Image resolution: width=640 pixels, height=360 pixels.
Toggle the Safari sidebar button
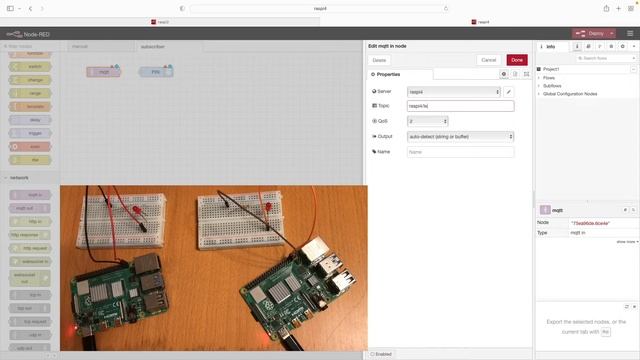11,9
